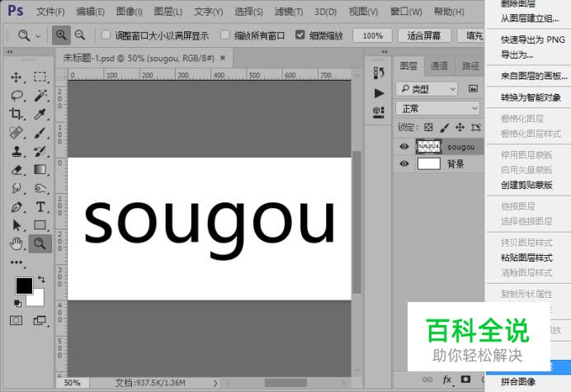The width and height of the screenshot is (571, 392).
Task: Open the Actions panel play icon
Action: tap(379, 93)
